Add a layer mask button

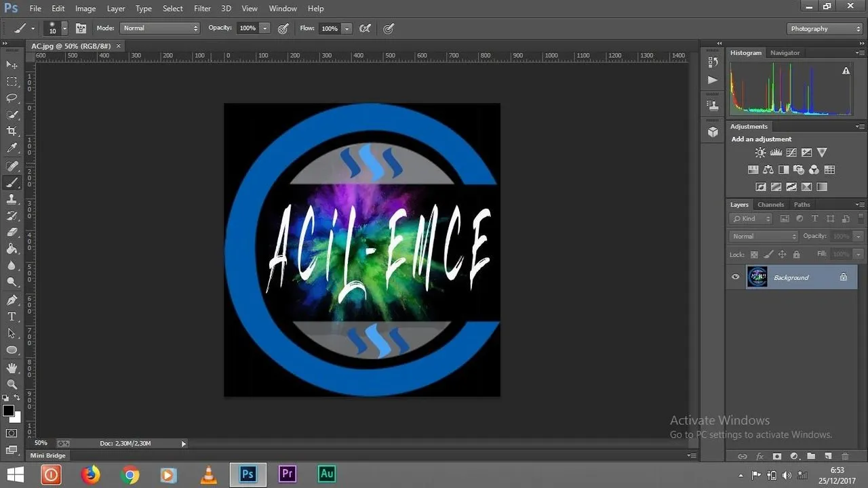pyautogui.click(x=776, y=456)
